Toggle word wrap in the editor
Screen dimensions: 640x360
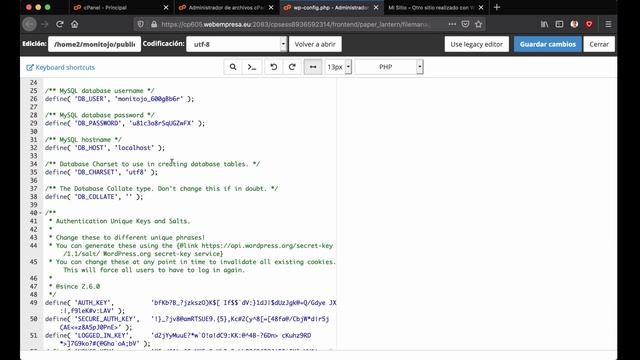313,67
